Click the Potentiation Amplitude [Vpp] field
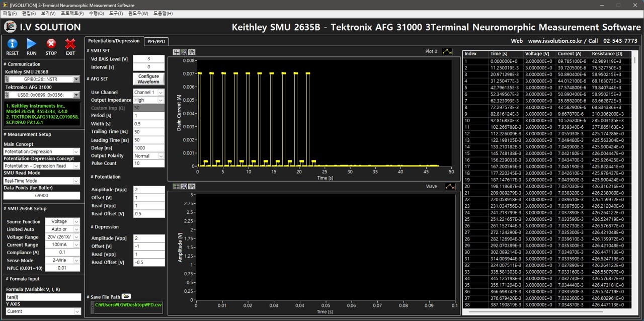The width and height of the screenshot is (644, 321). [x=148, y=190]
